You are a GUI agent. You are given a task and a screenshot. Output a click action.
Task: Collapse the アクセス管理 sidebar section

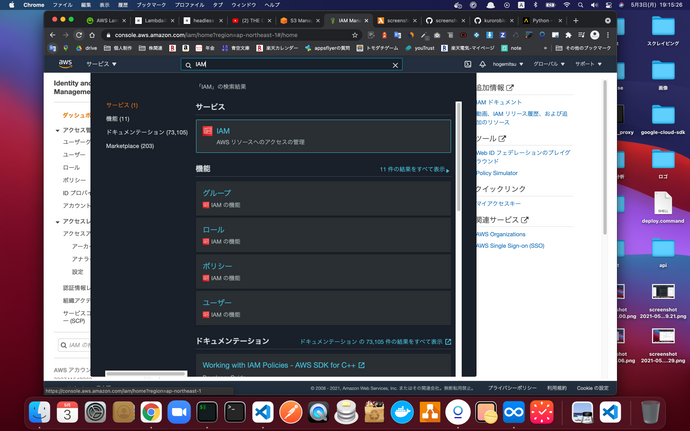click(x=58, y=130)
